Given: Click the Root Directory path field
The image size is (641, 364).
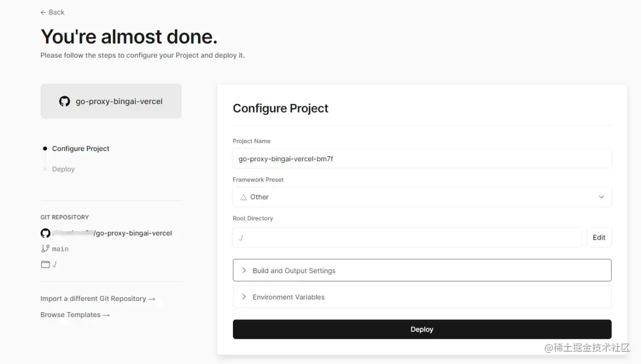Looking at the screenshot, I should click(407, 238).
